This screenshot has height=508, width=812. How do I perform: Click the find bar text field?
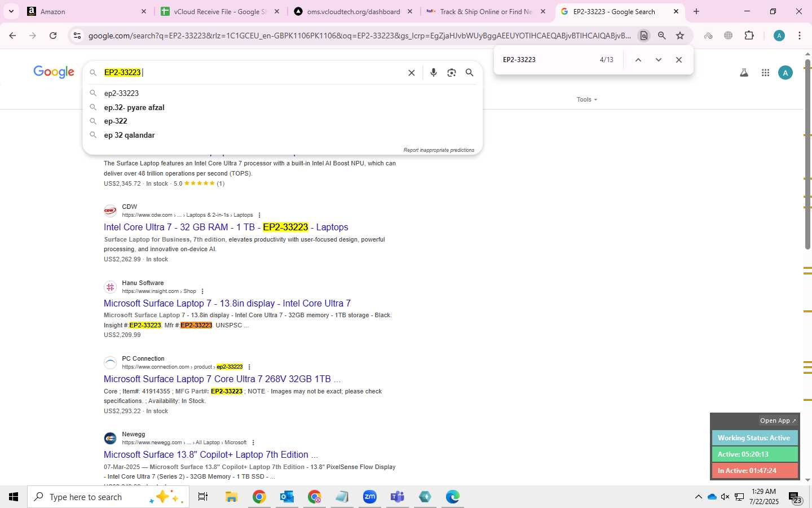(547, 60)
